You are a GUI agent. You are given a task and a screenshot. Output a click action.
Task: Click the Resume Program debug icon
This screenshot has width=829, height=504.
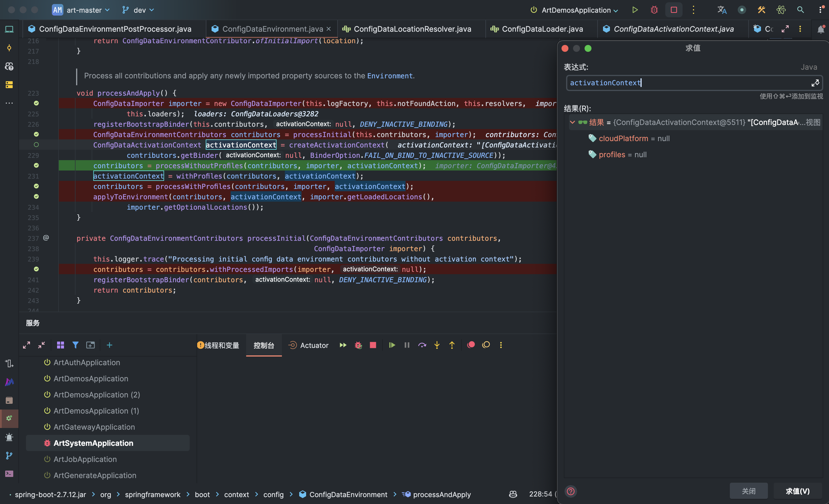click(392, 345)
